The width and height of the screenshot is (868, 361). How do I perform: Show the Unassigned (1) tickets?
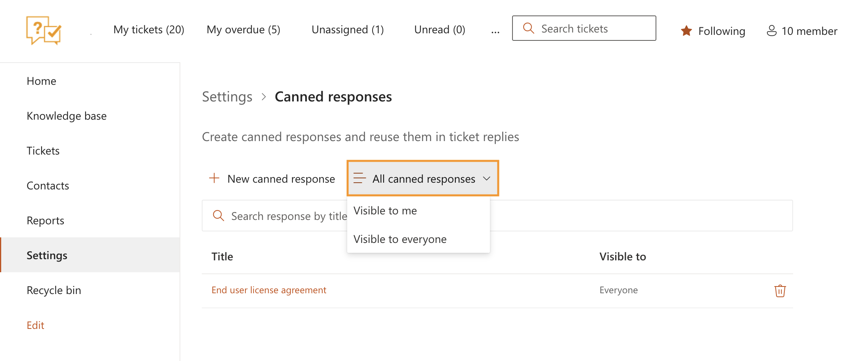(x=348, y=30)
